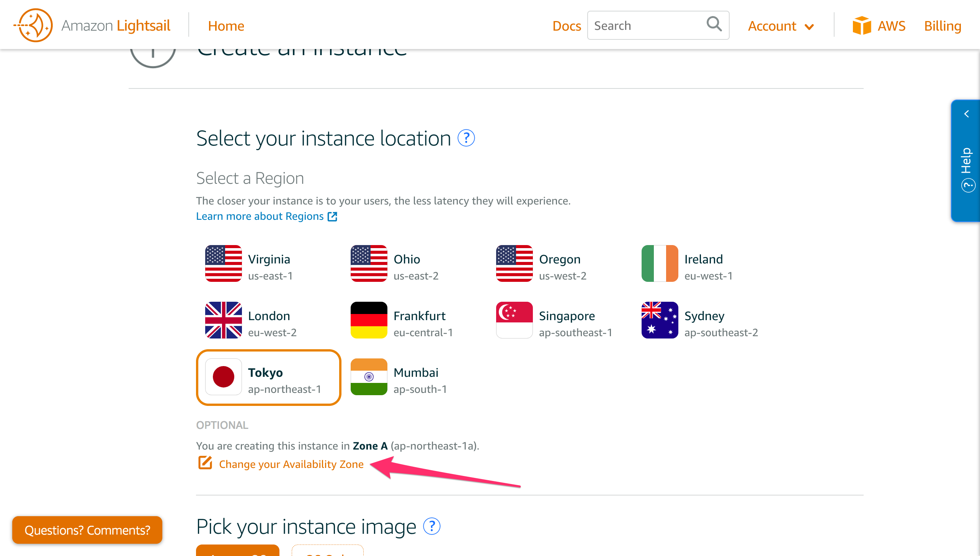
Task: Click the Frankfurt region name text
Action: click(x=420, y=316)
